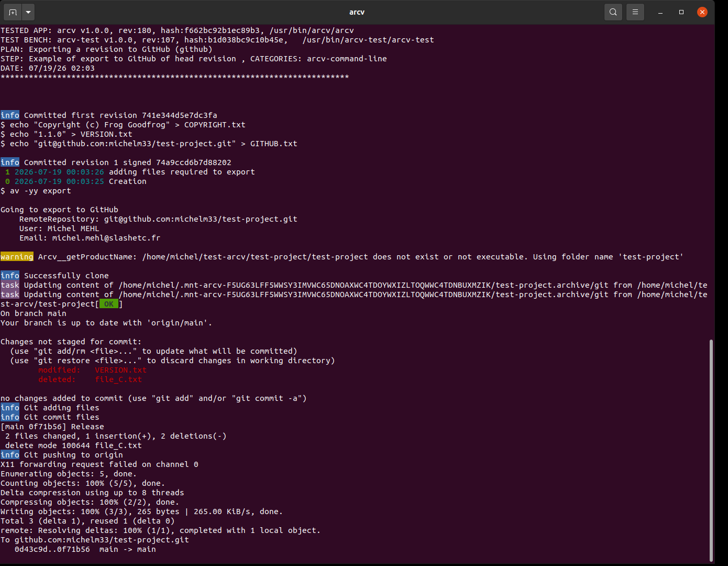Click 'Successfully clone' info line
The image size is (728, 566).
(x=54, y=276)
